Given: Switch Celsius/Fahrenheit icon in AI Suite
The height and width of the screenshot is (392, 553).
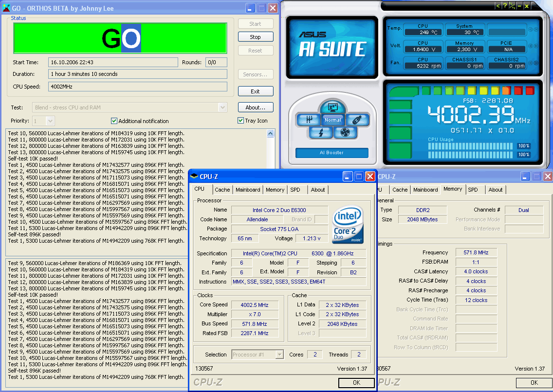Looking at the screenshot, I should click(x=512, y=6).
